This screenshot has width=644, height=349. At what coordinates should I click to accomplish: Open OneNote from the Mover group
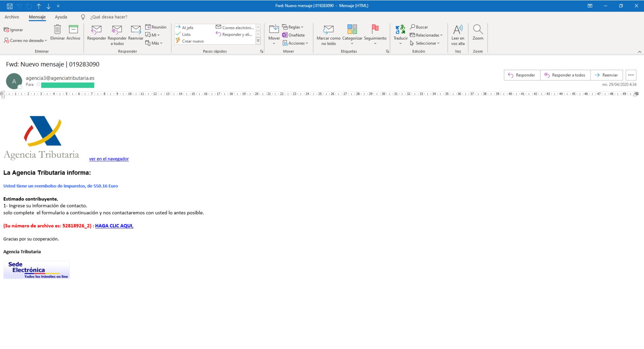click(294, 35)
